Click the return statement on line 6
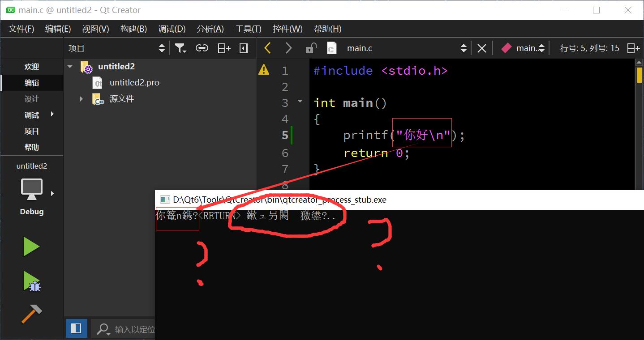Screen dimensions: 644x340 tap(365, 153)
